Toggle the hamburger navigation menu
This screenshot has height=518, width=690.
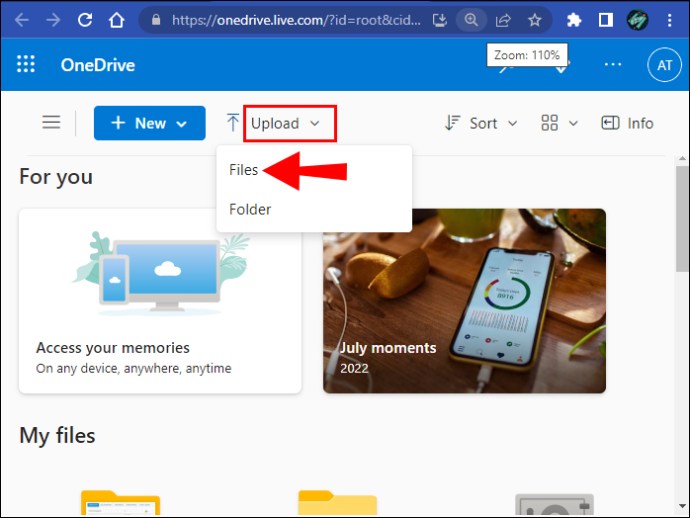pyautogui.click(x=51, y=122)
